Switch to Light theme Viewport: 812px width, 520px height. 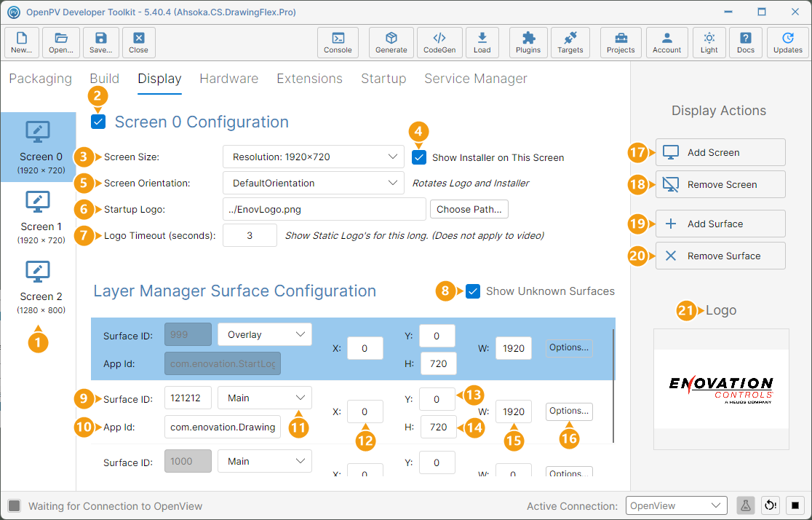[709, 42]
